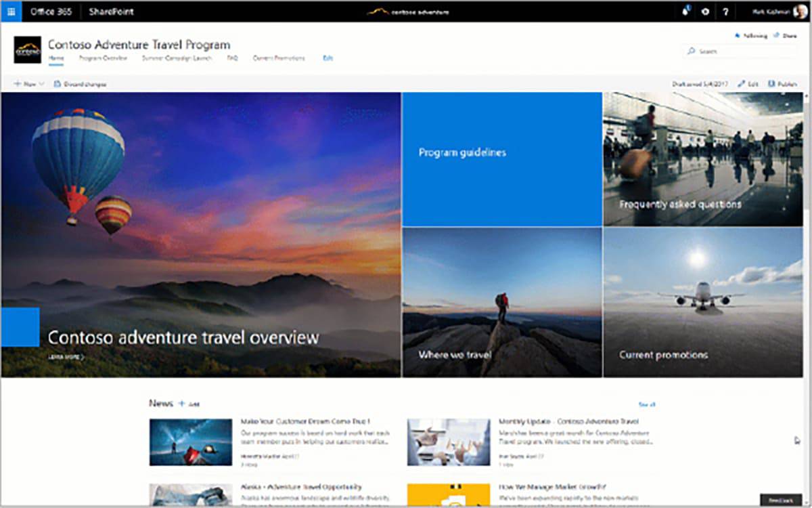Screen dimensions: 812x508
Task: Click the user name in top bar
Action: coord(770,12)
